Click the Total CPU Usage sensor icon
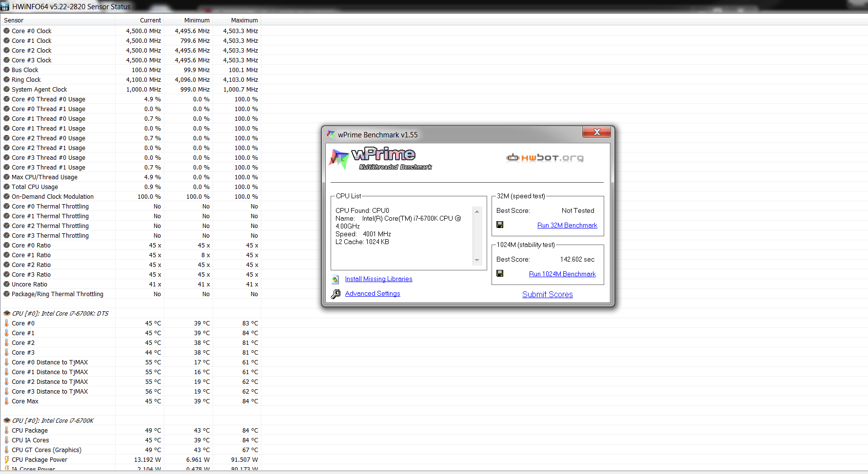 pyautogui.click(x=7, y=187)
